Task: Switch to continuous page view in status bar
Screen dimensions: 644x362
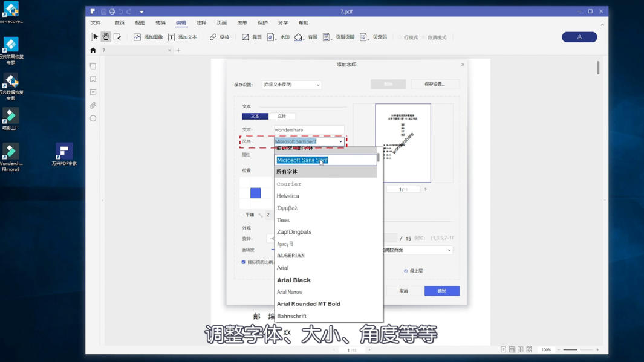Action: [x=512, y=350]
